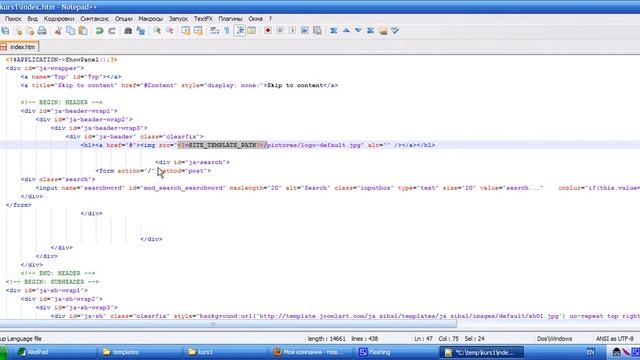
Task: Click the green Undo arrow
Action: 99,31
